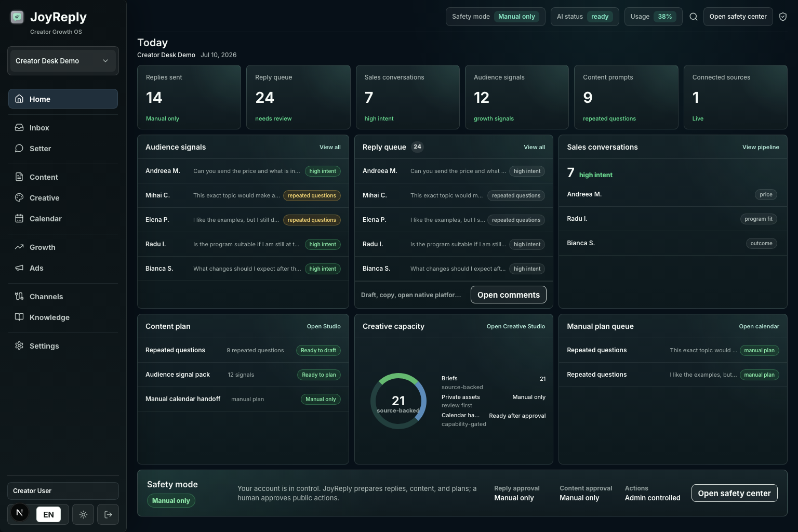Click Manual calendar handoff row
This screenshot has width=798, height=532.
coord(243,399)
